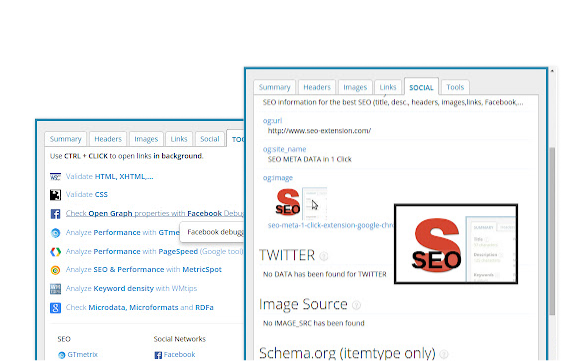
Task: Open the GTmetrix link under SEO
Action: tap(82, 354)
